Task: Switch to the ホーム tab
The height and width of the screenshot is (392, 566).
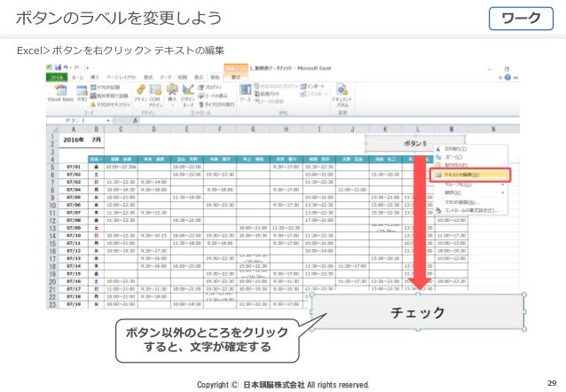Action: click(77, 77)
